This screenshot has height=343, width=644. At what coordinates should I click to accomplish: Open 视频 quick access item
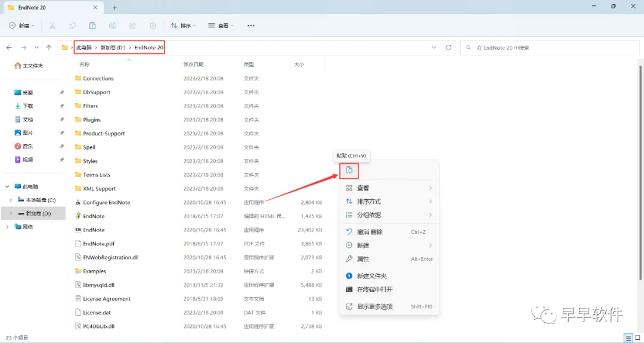(24, 160)
